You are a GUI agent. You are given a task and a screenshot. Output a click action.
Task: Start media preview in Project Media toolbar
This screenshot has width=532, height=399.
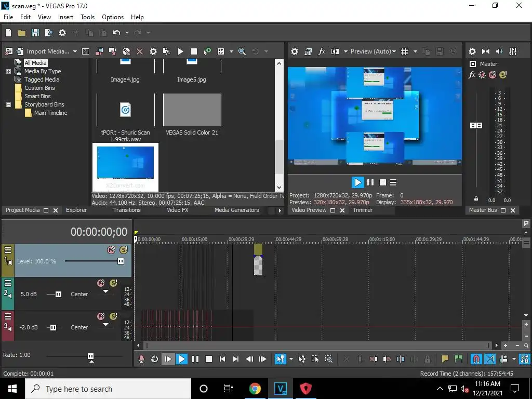click(x=180, y=51)
